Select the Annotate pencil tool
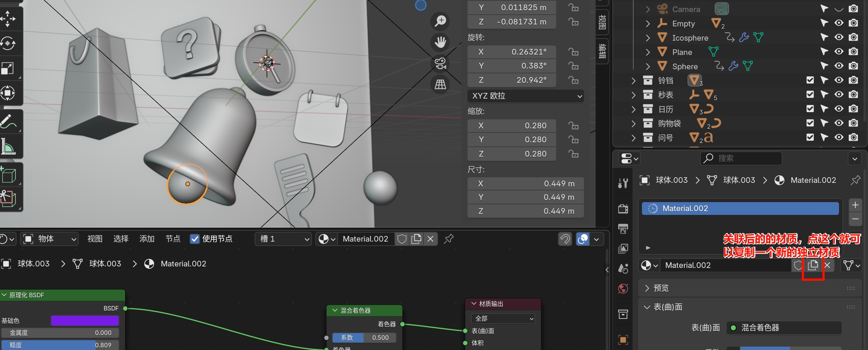Screen dimensions: 868x350 coord(8,121)
